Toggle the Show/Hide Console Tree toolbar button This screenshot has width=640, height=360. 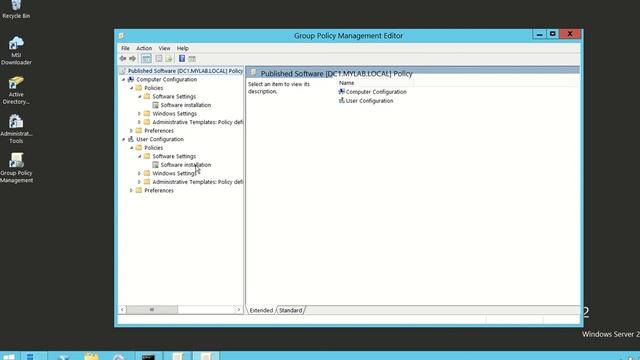click(146, 59)
